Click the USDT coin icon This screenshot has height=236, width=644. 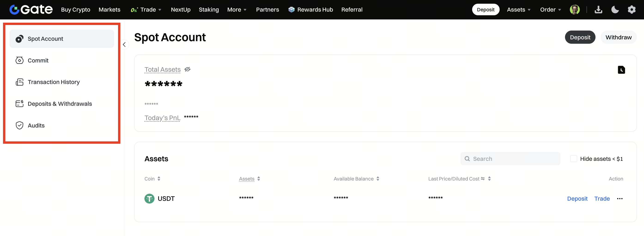click(x=149, y=199)
